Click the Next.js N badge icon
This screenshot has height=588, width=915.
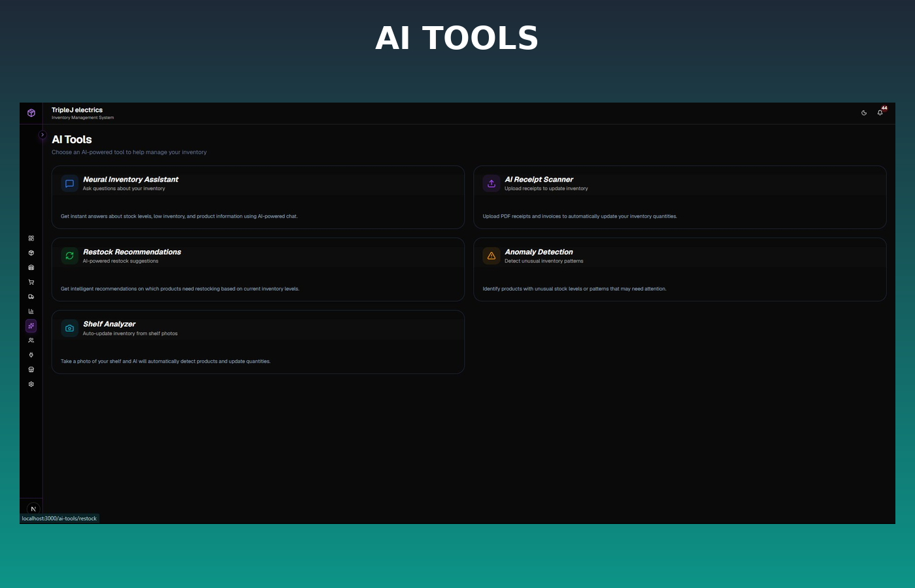[x=33, y=509]
